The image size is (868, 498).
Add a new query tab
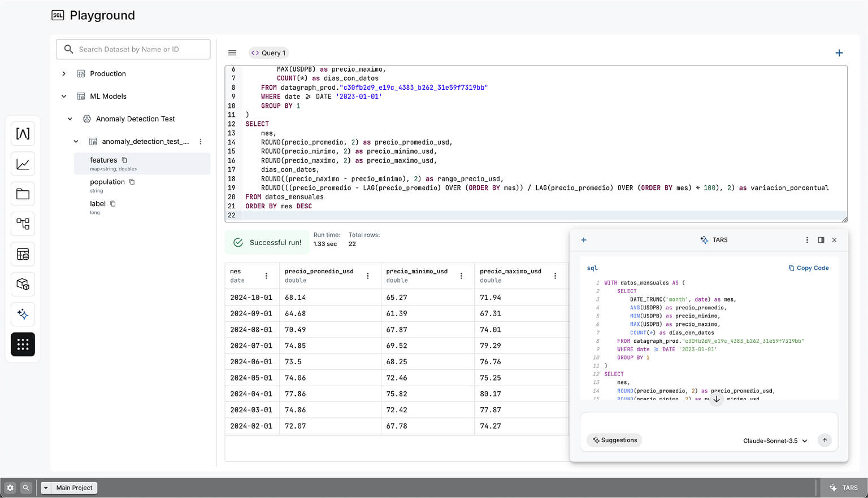[839, 53]
